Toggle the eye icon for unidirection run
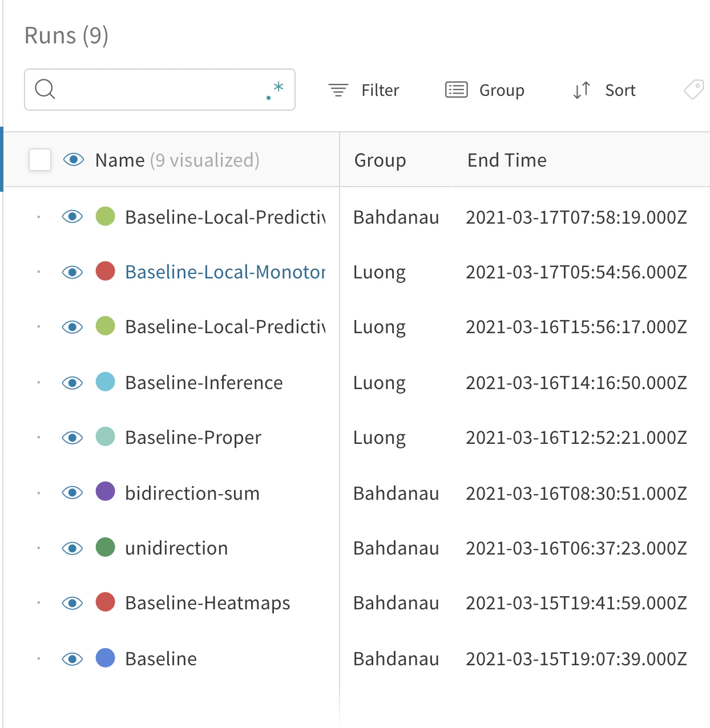 (72, 548)
